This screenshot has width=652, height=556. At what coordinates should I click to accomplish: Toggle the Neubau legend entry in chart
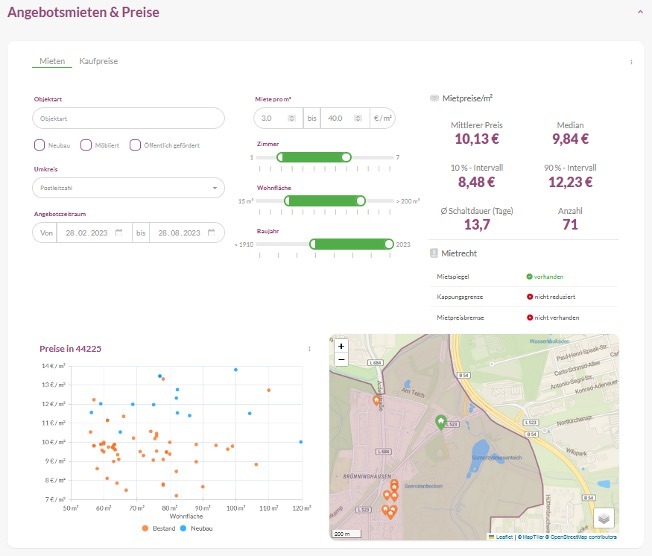196,529
